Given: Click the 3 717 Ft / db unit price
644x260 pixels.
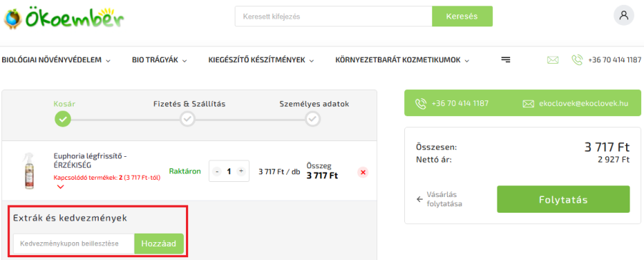Looking at the screenshot, I should click(x=279, y=172).
